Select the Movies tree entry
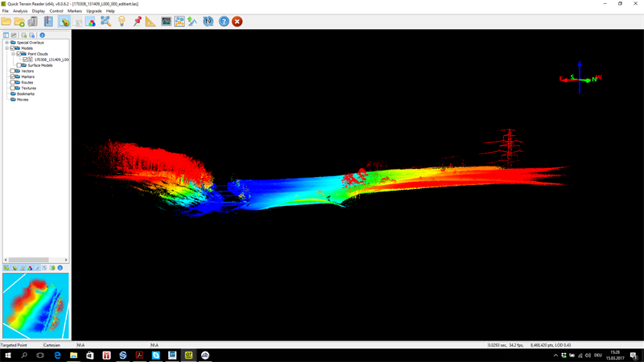The height and width of the screenshot is (362, 644). click(x=23, y=100)
